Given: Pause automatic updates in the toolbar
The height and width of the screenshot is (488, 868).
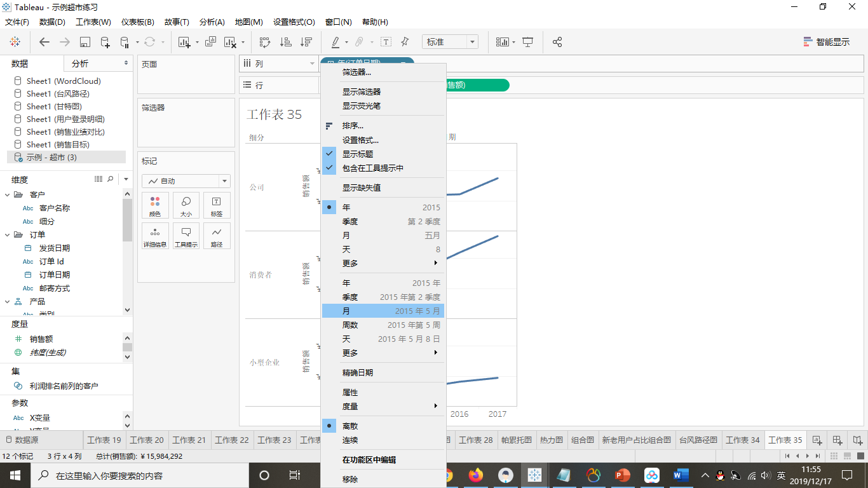Looking at the screenshot, I should pyautogui.click(x=125, y=42).
